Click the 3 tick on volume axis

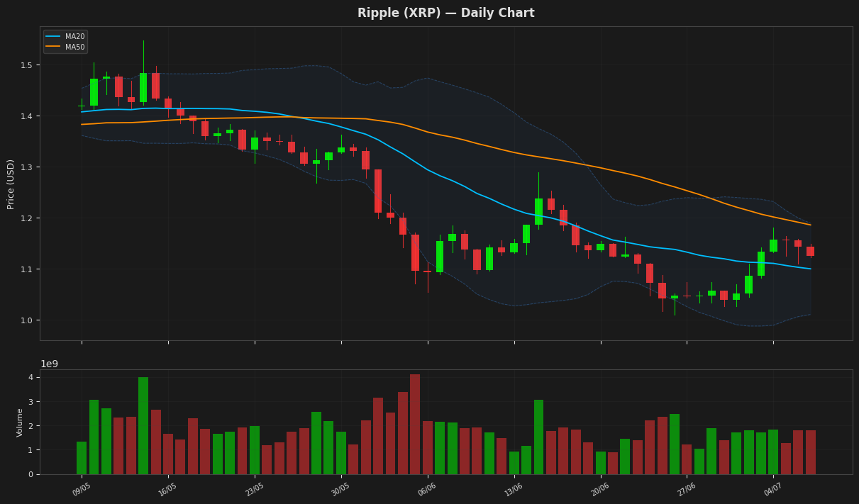point(32,402)
